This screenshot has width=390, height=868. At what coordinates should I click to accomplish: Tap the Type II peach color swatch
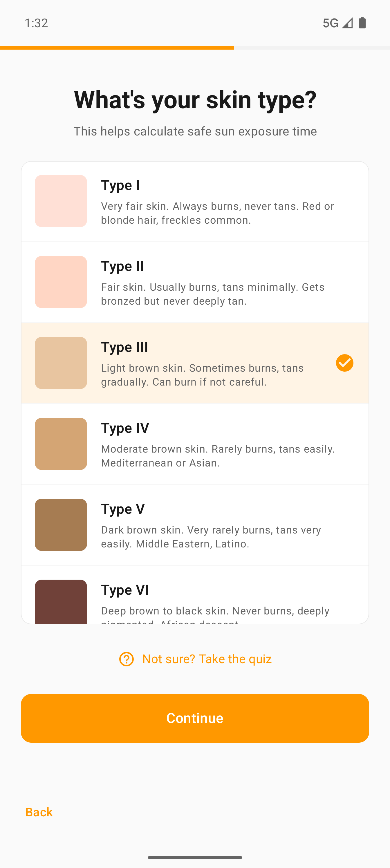[61, 282]
